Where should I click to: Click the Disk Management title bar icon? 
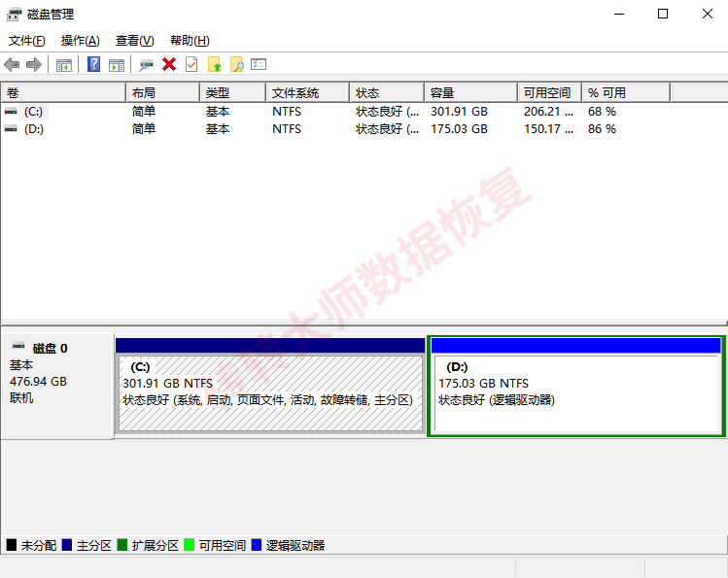[14, 15]
